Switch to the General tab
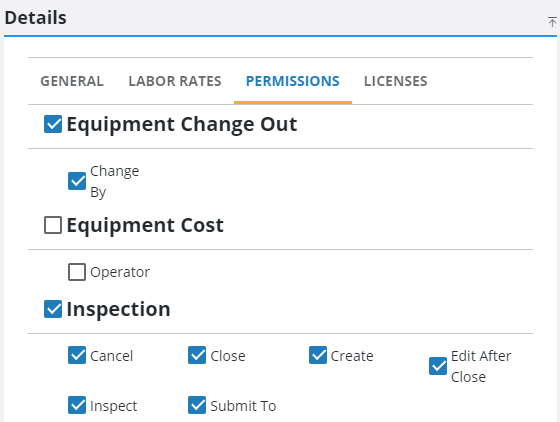The width and height of the screenshot is (560, 422). coord(72,81)
